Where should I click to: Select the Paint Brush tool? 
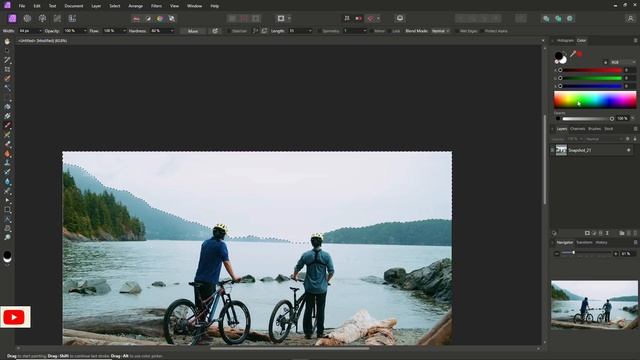7,125
